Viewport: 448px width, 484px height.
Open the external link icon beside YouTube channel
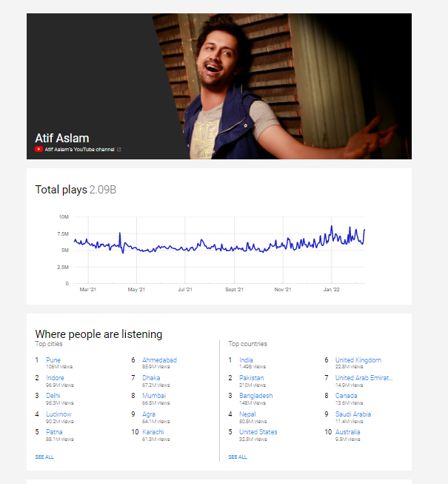(x=119, y=150)
